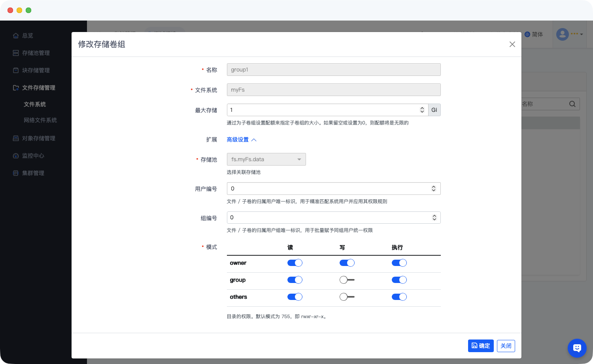Select 网络文件系统 in sidebar menu
Screen dimensions: 593x364
40,120
